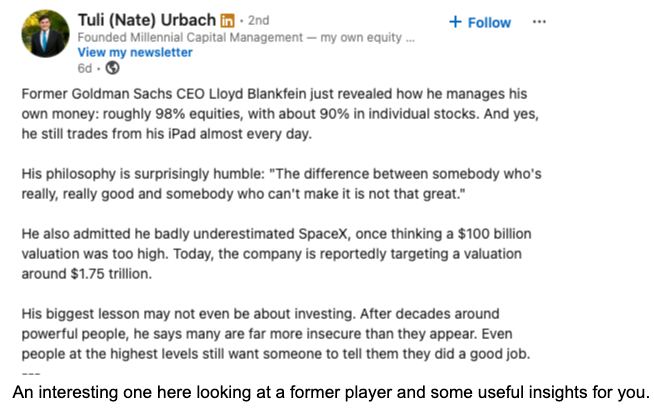Follow Tuli (Nate) Urbach
This screenshot has width=654, height=410.
[480, 22]
